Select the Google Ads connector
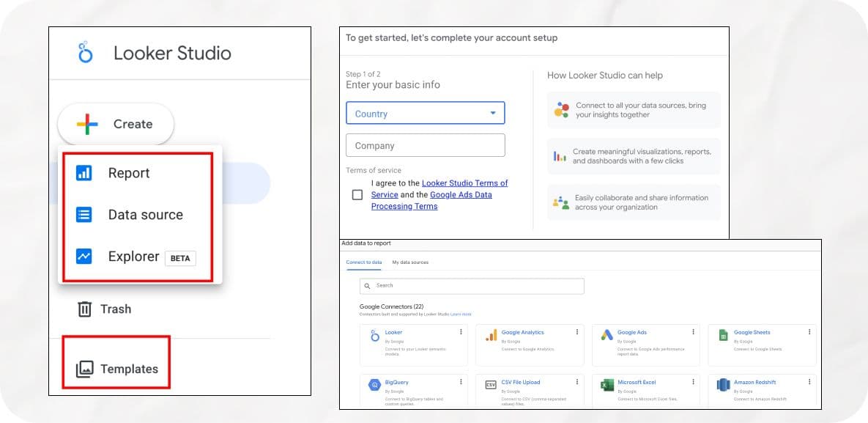Screen dimensions: 868x423 pyautogui.click(x=646, y=345)
